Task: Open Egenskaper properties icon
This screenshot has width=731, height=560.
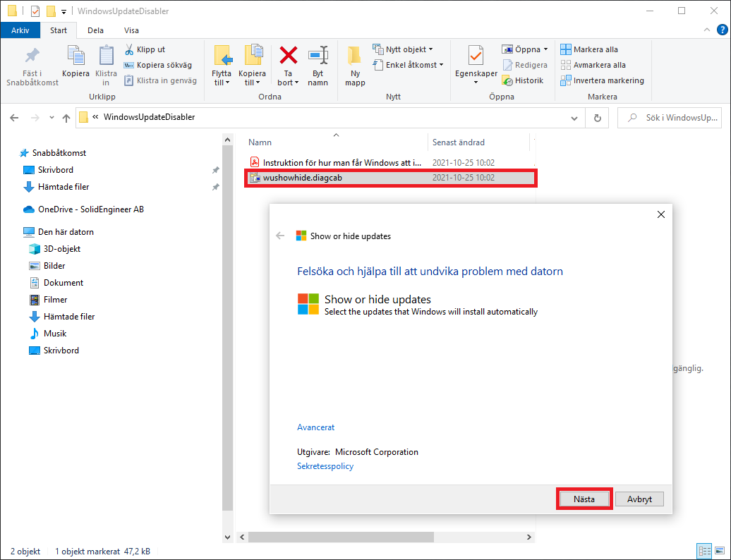Action: 476,56
